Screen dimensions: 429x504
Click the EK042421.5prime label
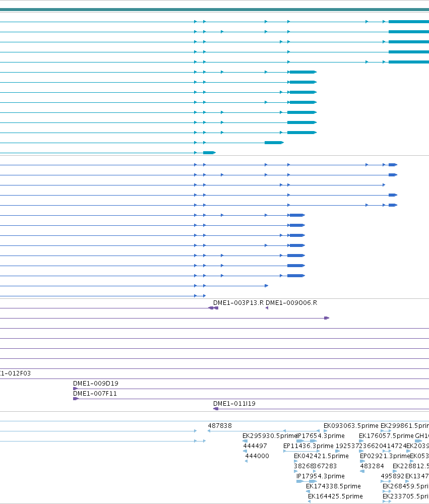[321, 456]
